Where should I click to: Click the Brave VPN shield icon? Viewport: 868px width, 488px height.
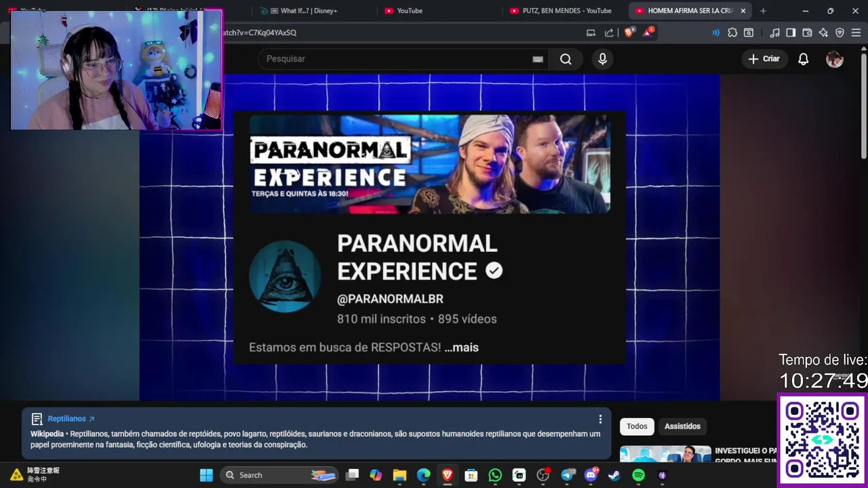tap(840, 33)
